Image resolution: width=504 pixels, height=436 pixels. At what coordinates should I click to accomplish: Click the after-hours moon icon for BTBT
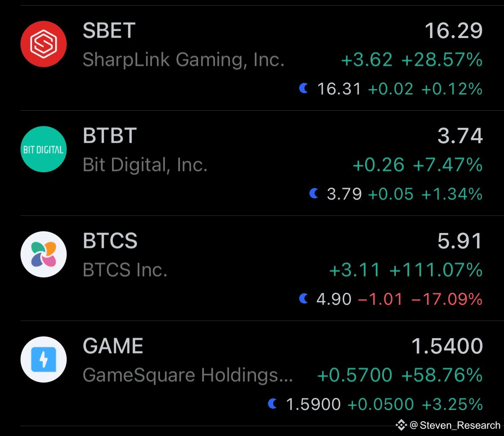pos(314,194)
